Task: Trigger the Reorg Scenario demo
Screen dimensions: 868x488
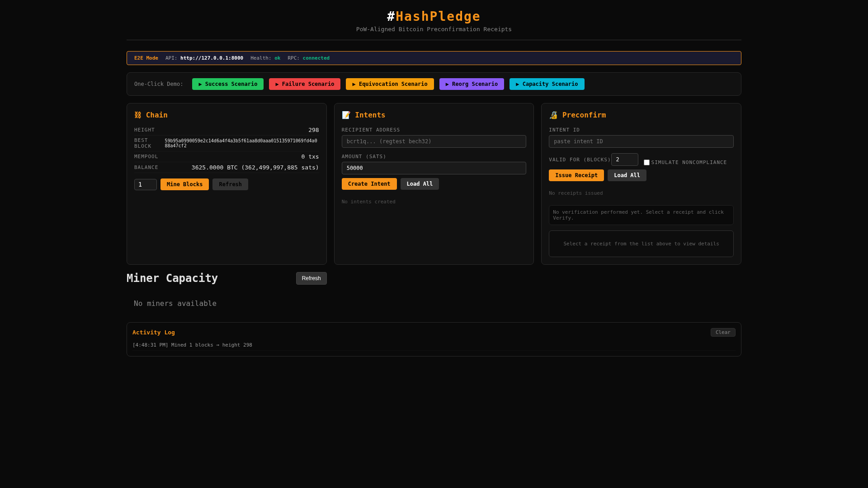Action: pos(472,84)
